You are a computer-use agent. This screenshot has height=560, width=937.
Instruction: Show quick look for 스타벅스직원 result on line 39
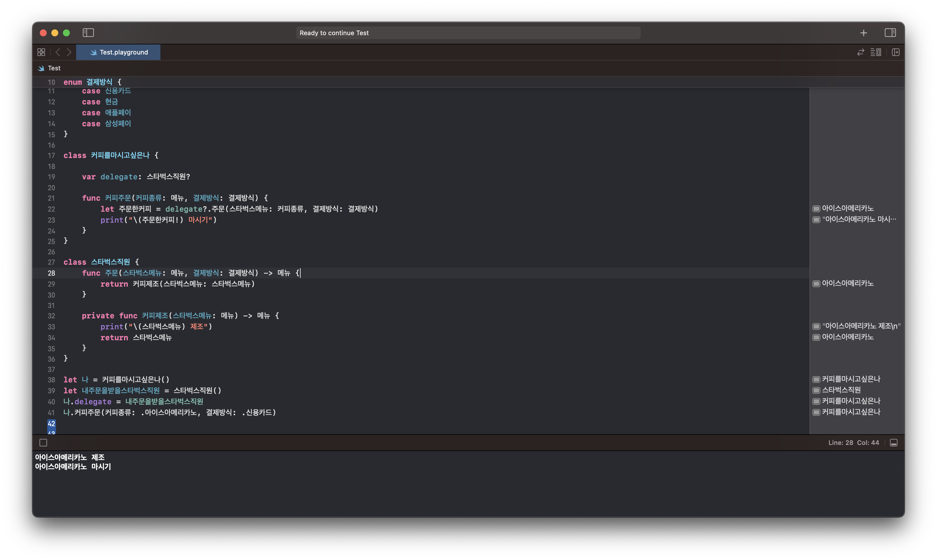pyautogui.click(x=816, y=390)
